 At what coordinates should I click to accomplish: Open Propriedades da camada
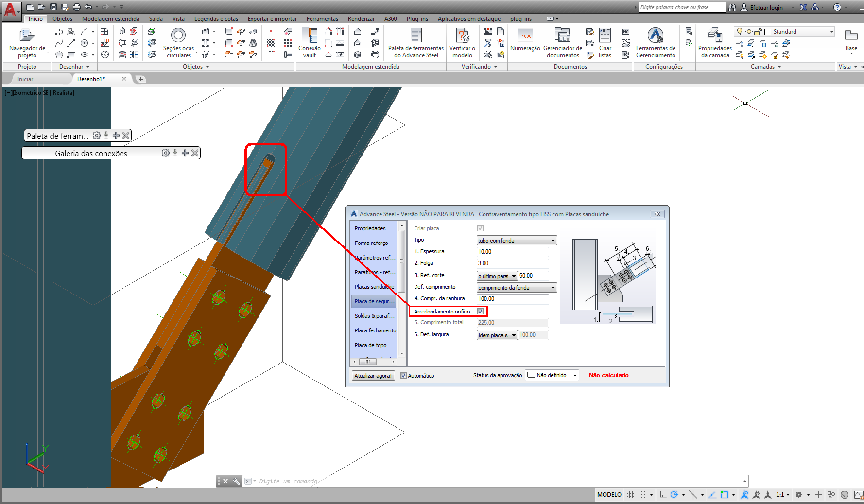pos(715,43)
